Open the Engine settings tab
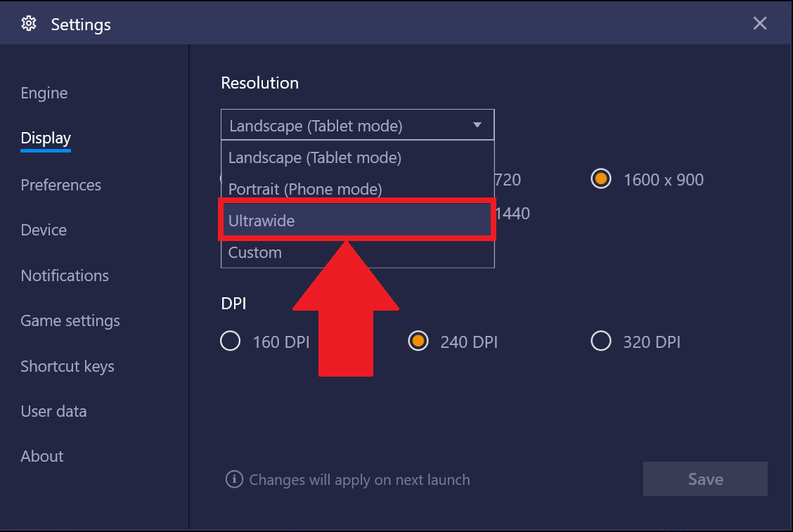The image size is (793, 532). [x=44, y=93]
